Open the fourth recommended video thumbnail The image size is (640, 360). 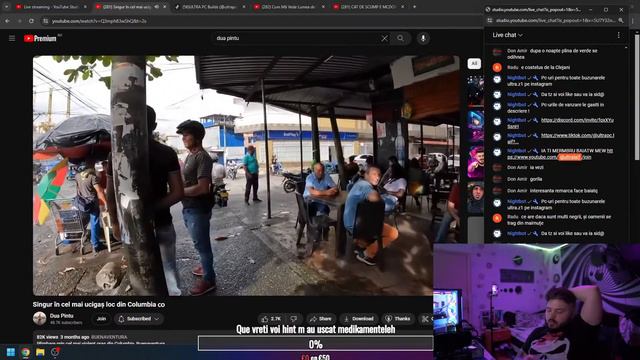tap(476, 198)
